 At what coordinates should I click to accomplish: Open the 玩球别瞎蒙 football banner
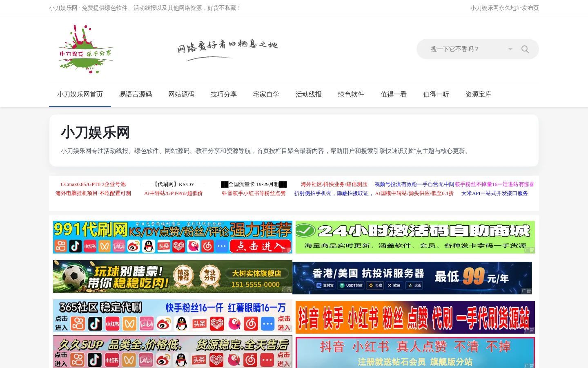[x=173, y=276]
